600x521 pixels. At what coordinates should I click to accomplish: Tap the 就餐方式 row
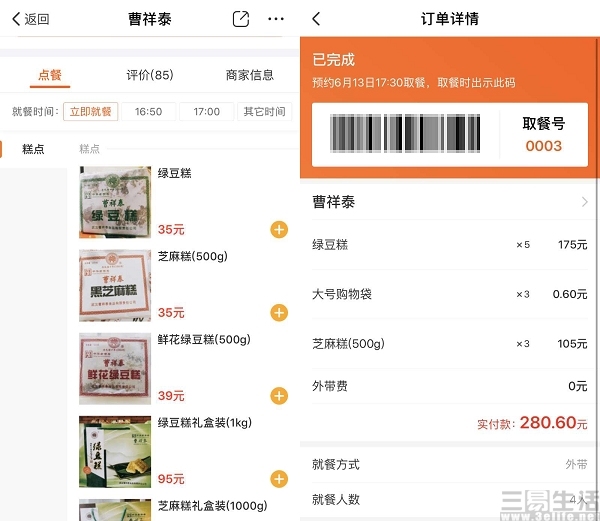[x=450, y=464]
